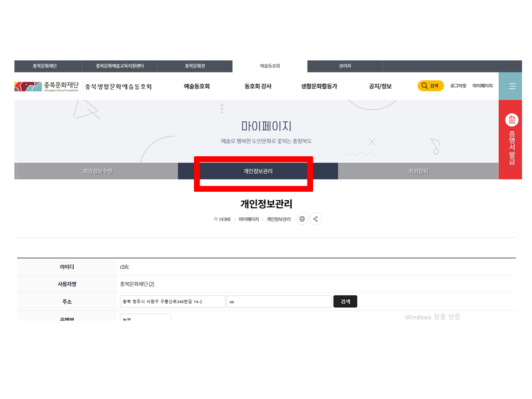Screen dimensions: 532x399
Task: Click the 충북문화재단 logo
Action: coord(47,86)
